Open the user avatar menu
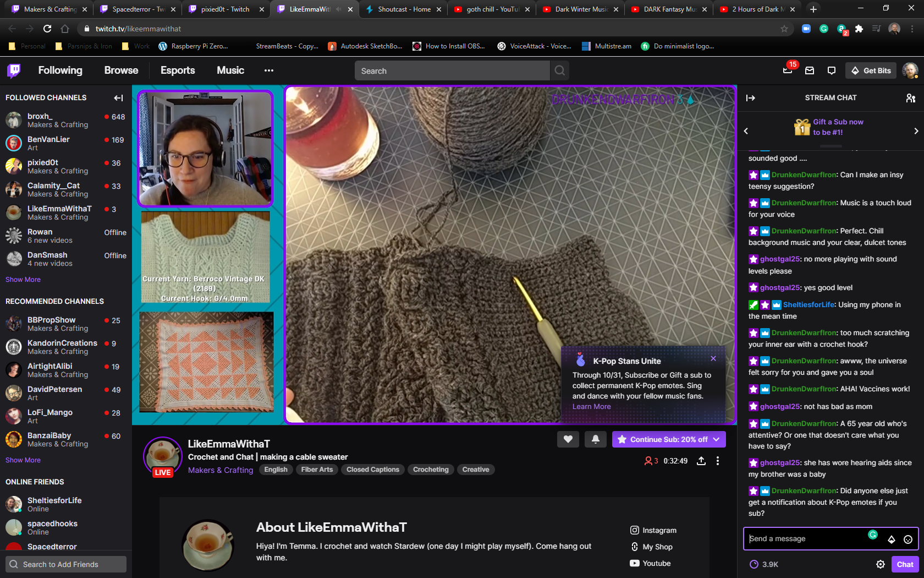This screenshot has height=578, width=924. click(x=910, y=70)
